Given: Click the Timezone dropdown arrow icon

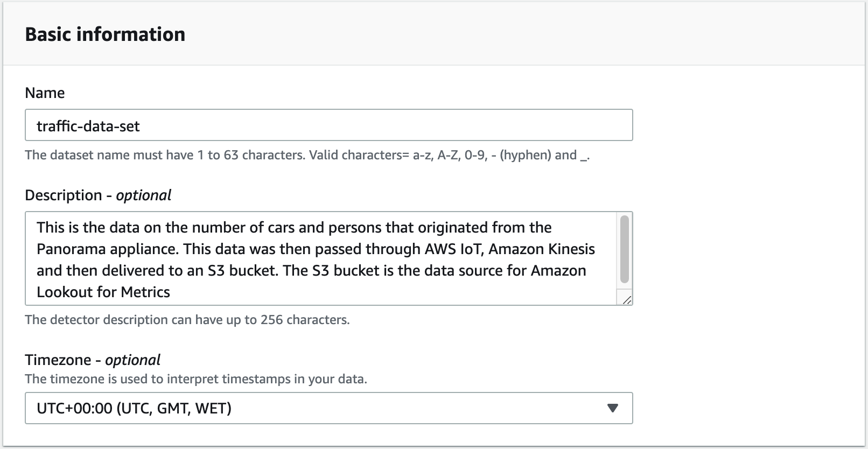Looking at the screenshot, I should [x=612, y=408].
